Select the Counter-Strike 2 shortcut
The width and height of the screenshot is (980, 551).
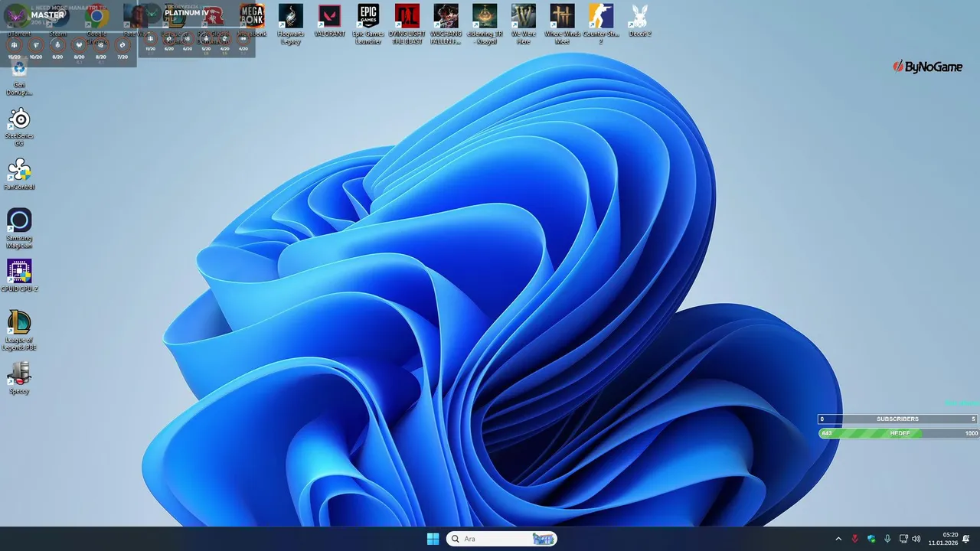[x=601, y=24]
